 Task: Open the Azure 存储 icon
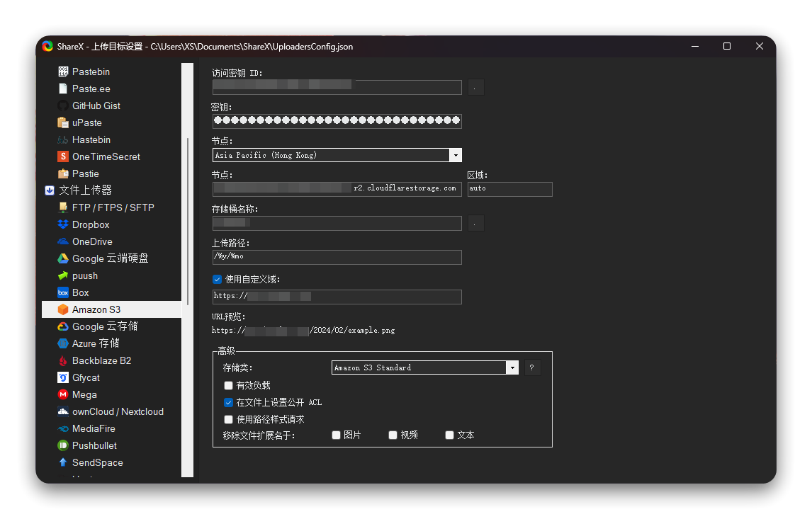tap(63, 343)
